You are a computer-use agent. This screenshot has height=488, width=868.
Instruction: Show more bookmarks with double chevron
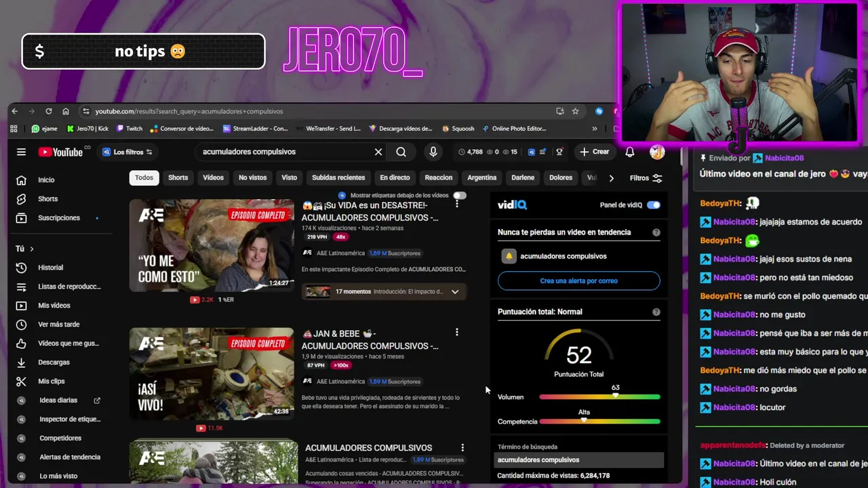pyautogui.click(x=595, y=128)
